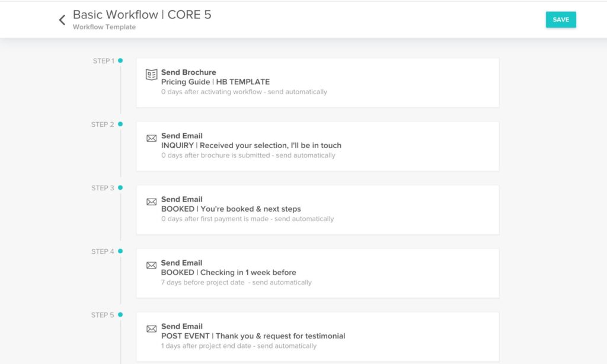The image size is (607, 364).
Task: Click the 'POST EVENT' email subject line
Action: click(253, 336)
